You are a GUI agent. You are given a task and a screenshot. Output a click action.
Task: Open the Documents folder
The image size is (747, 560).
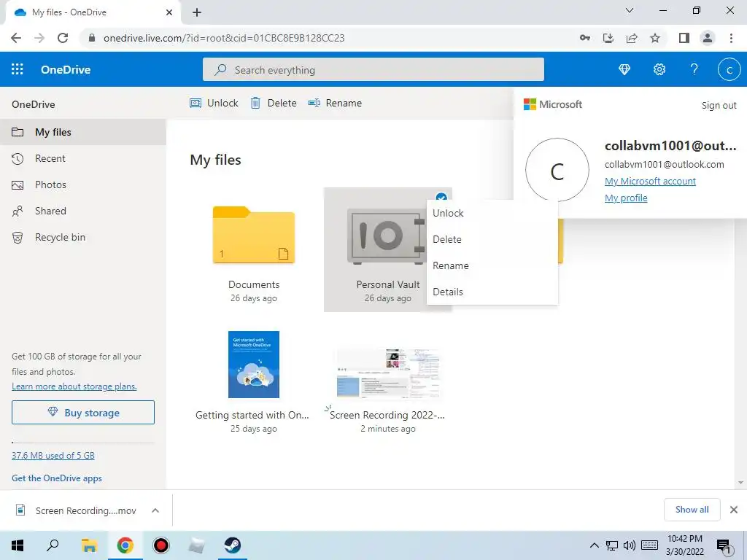(x=253, y=235)
